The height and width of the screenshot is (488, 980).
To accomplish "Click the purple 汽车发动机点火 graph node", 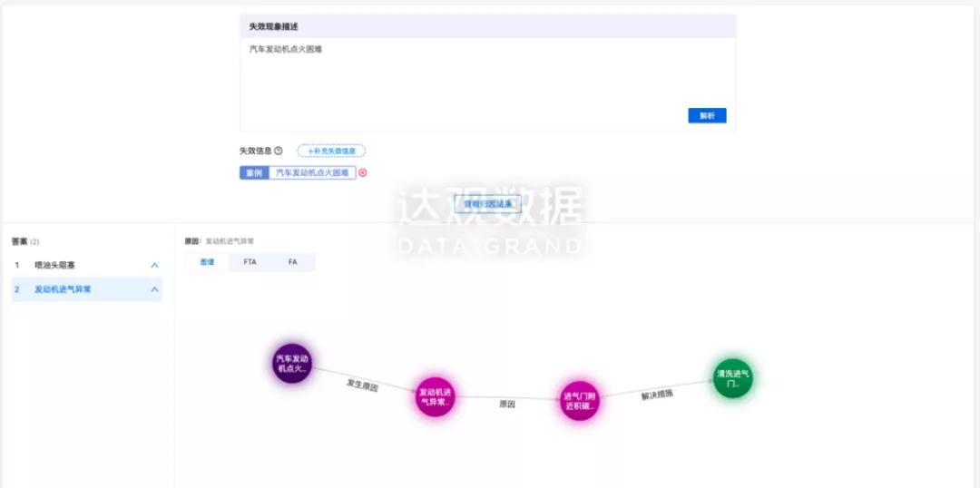I will [x=292, y=363].
